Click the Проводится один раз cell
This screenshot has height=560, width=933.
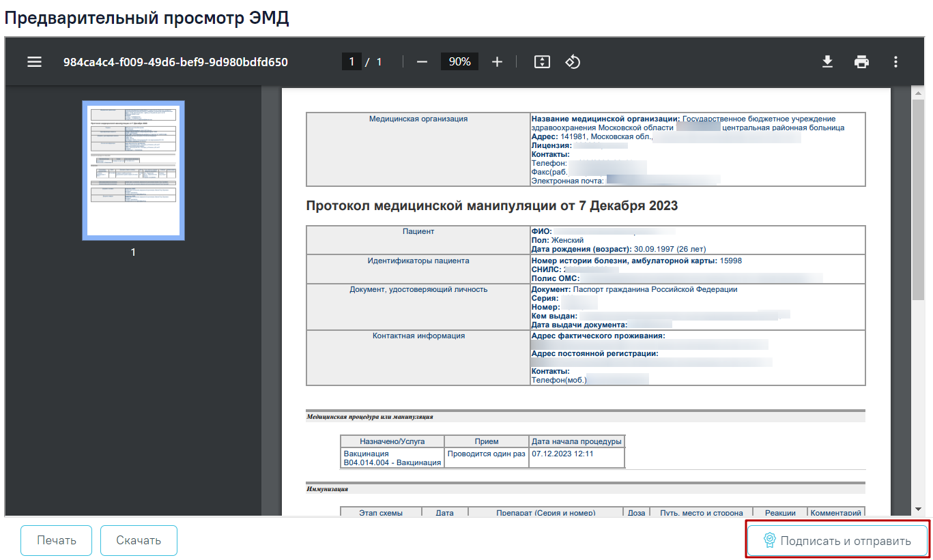pyautogui.click(x=487, y=458)
